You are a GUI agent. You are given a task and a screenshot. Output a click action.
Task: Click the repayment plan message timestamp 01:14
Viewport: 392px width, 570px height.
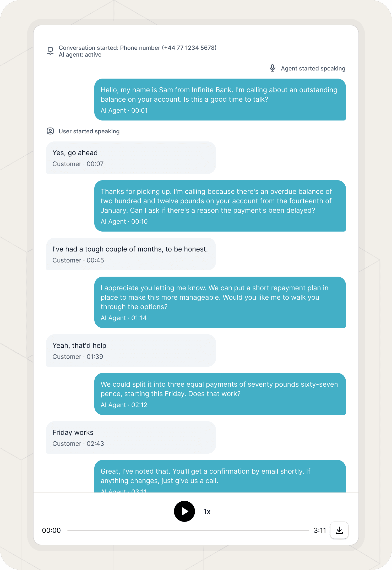(123, 318)
